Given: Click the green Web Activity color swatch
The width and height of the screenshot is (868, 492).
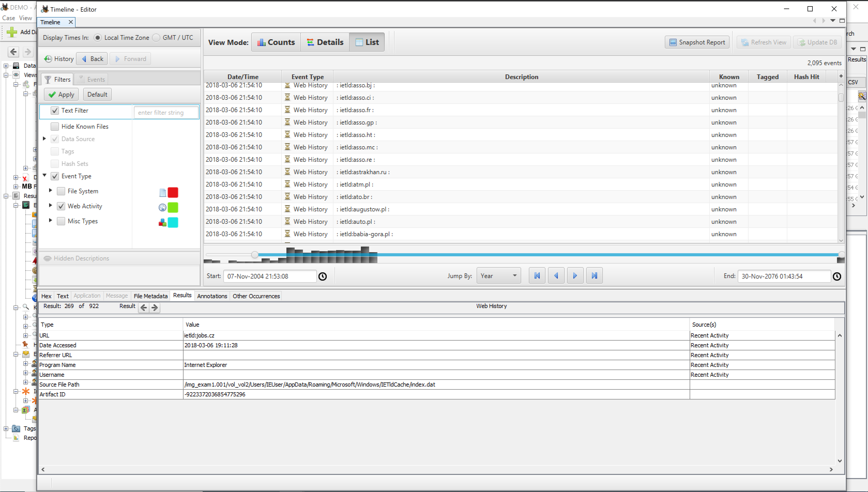Looking at the screenshot, I should click(173, 207).
